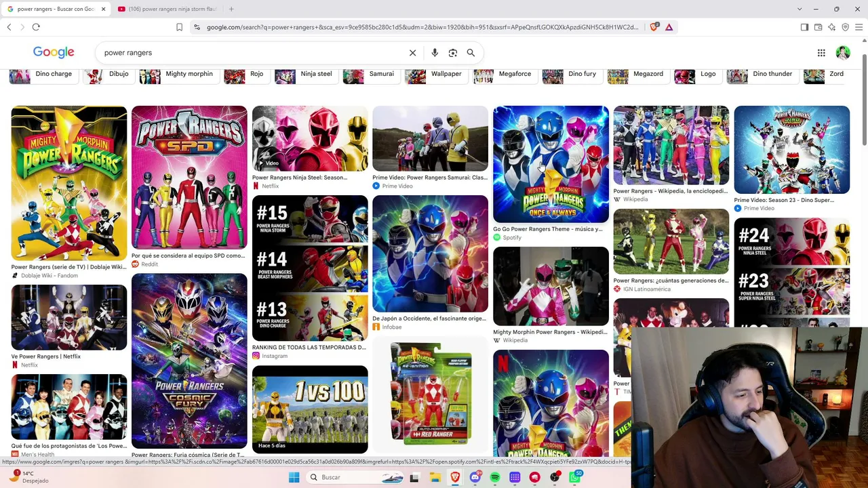Open 'Ve Power Rangers | Netflix' result title
Image resolution: width=868 pixels, height=488 pixels.
click(x=46, y=357)
